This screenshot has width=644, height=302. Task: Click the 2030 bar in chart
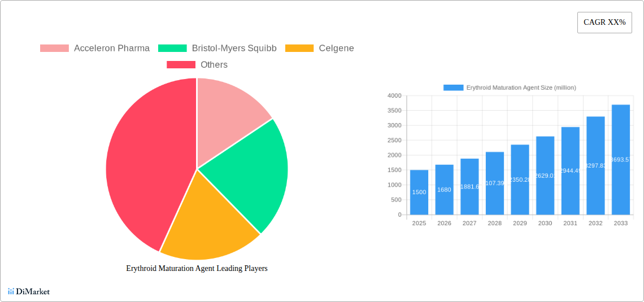[545, 176]
